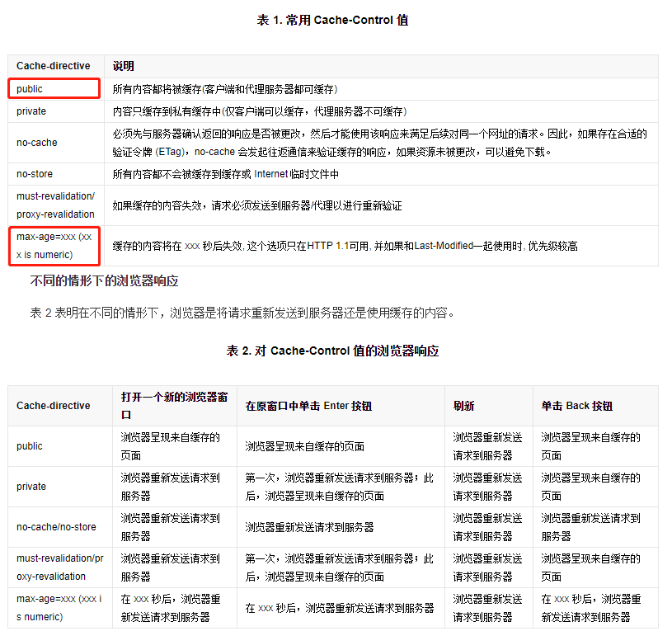Click table 2 title '表 2. 对 Cache-Control 值的浏览器响应'
Viewport: 672px width, 631px height.
(x=332, y=351)
